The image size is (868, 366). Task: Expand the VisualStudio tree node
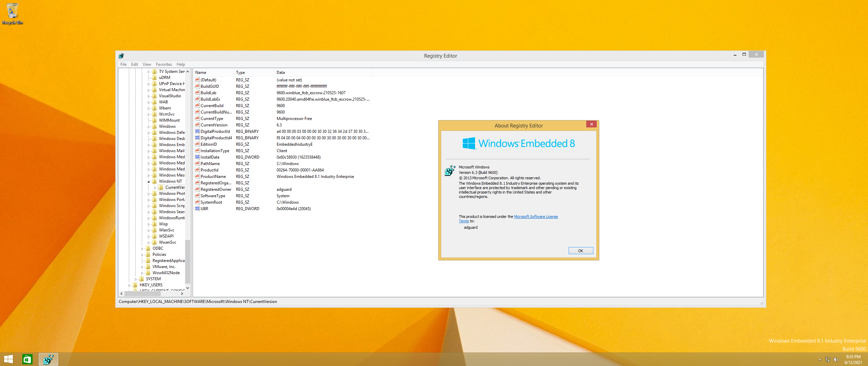[x=149, y=96]
